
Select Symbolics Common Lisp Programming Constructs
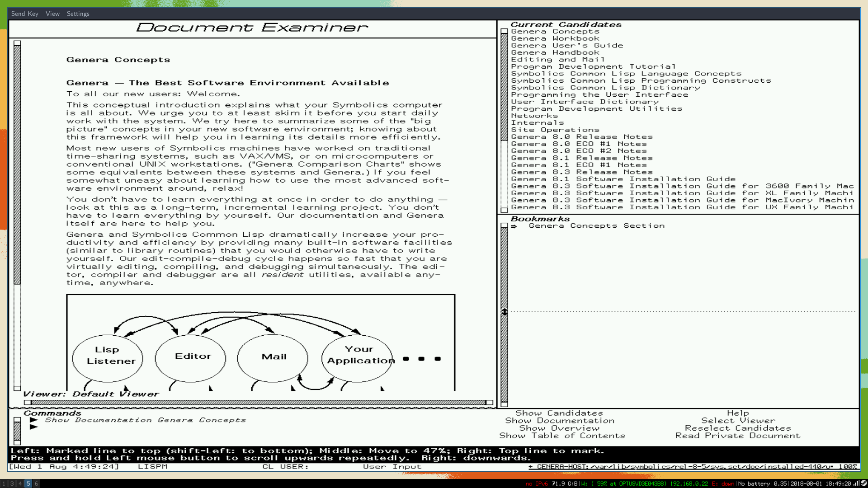pyautogui.click(x=641, y=81)
